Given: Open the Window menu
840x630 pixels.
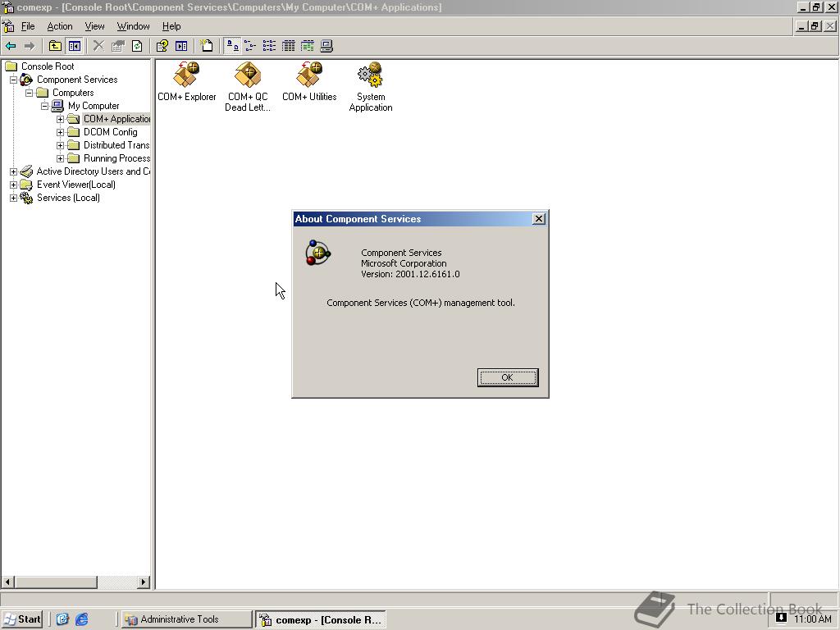Looking at the screenshot, I should (x=134, y=26).
